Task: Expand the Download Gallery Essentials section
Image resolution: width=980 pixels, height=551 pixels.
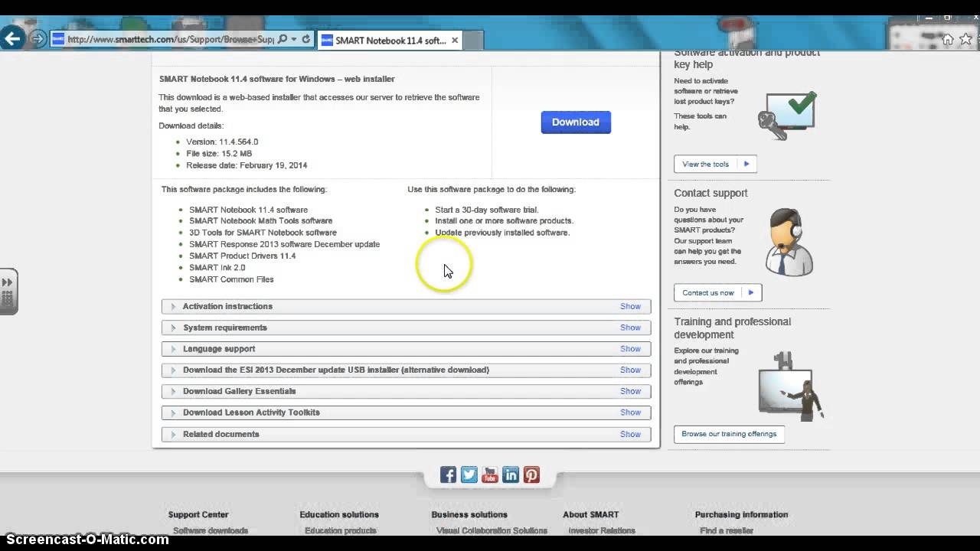Action: [x=406, y=391]
